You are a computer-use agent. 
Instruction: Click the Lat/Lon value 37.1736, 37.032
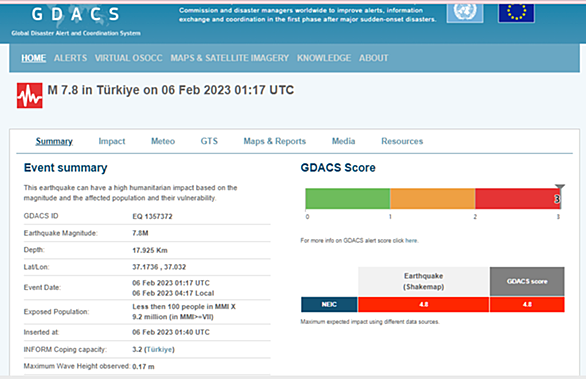pos(159,267)
